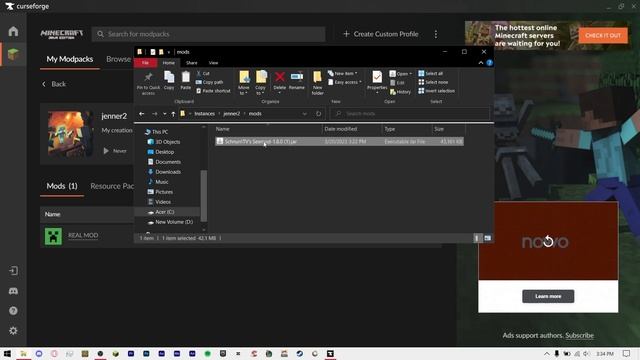
Task: Switch to the Home ribbon tab
Action: [x=169, y=63]
